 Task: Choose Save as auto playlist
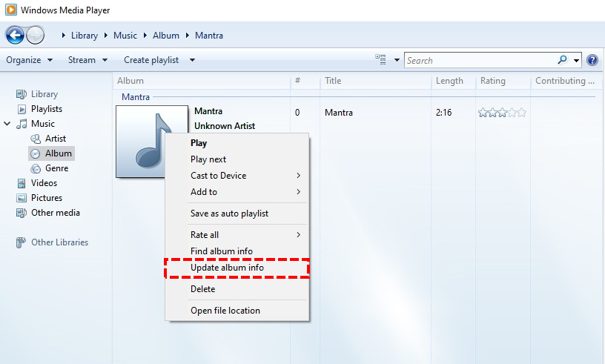237,214
